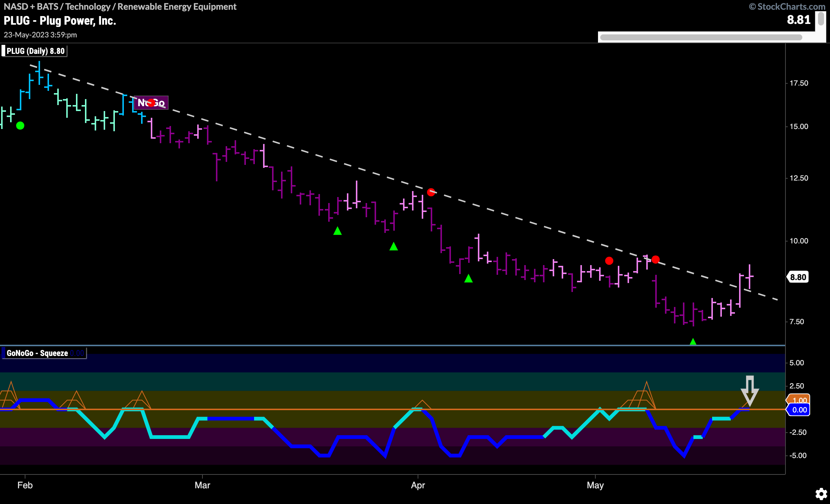Click the green triangle in mid-April
Screen dimensions: 830x504
click(469, 279)
